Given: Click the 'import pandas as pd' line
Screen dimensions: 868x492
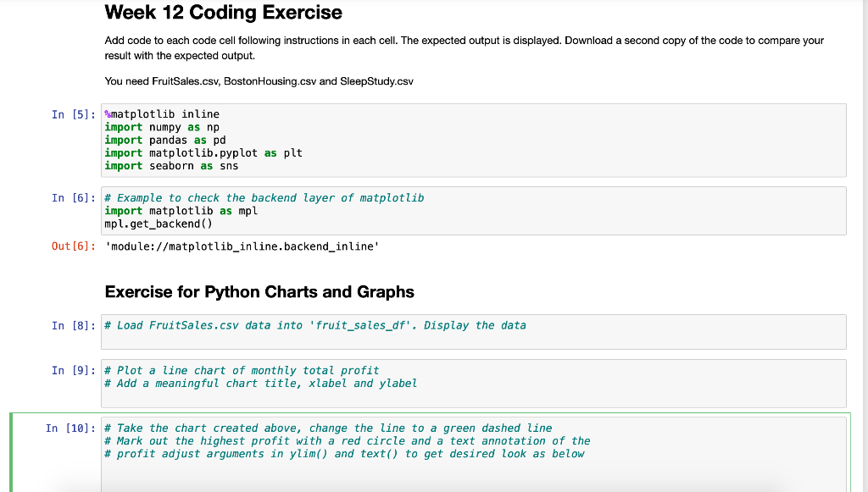Looking at the screenshot, I should [165, 140].
